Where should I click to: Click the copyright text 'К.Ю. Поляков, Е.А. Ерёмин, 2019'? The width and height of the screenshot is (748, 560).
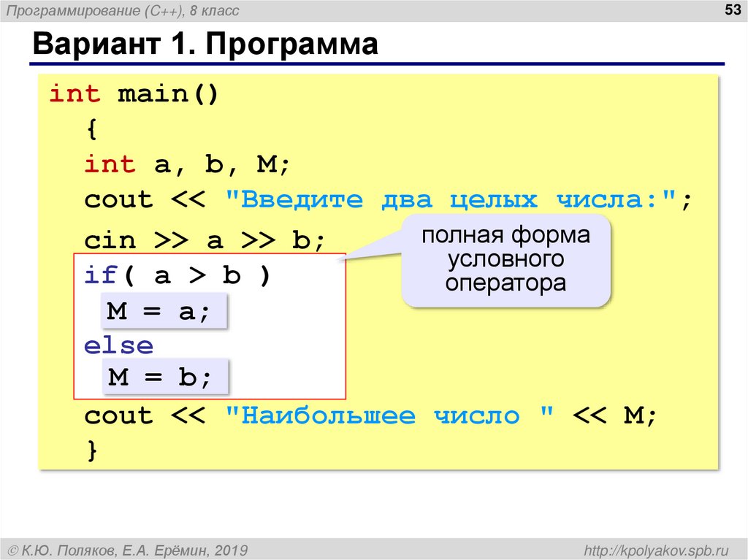[128, 551]
